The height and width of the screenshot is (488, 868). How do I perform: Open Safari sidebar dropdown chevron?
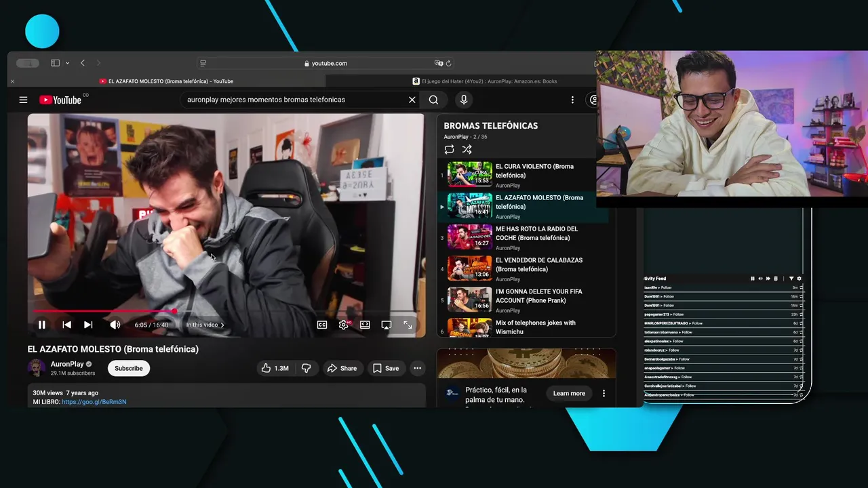coord(67,63)
